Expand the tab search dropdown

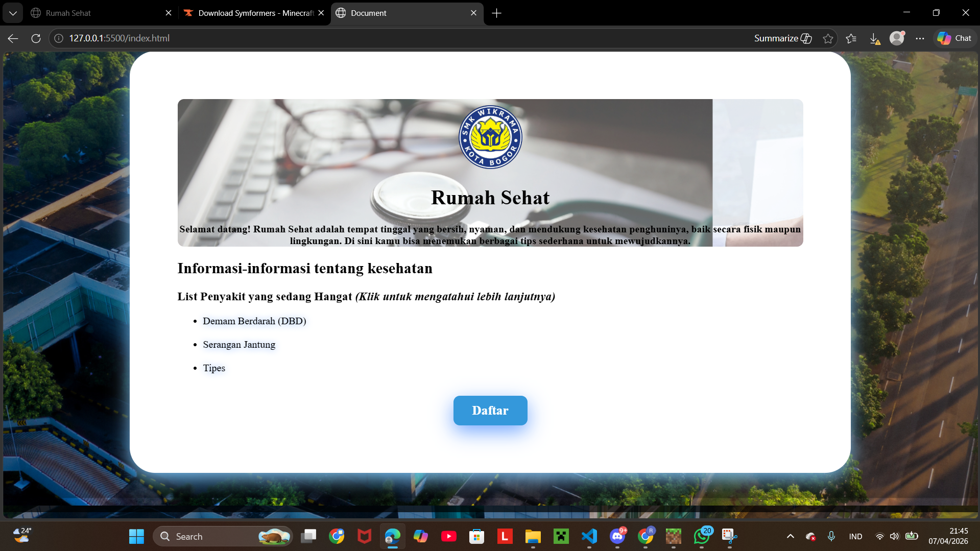click(x=13, y=13)
